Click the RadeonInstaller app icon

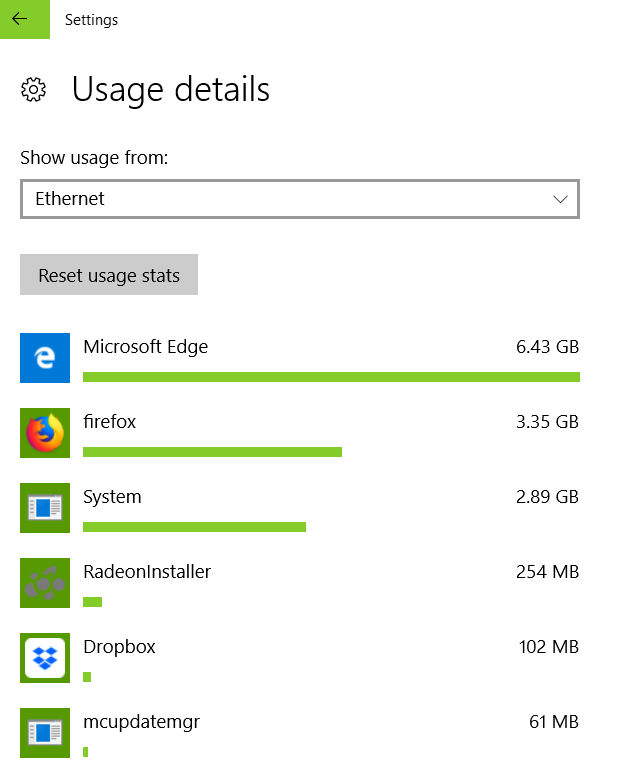pyautogui.click(x=45, y=583)
